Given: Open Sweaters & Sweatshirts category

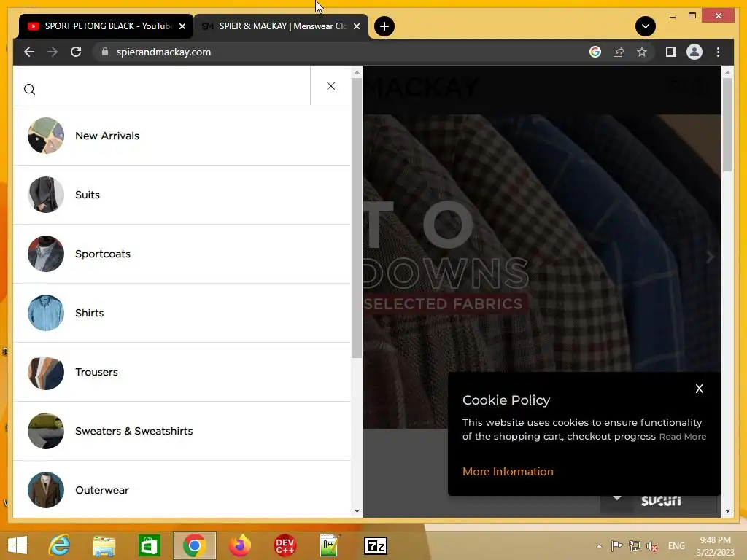Looking at the screenshot, I should pos(182,431).
